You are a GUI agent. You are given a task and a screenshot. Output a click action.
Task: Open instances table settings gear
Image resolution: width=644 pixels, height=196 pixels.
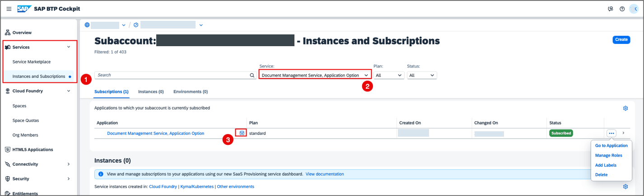pyautogui.click(x=625, y=186)
